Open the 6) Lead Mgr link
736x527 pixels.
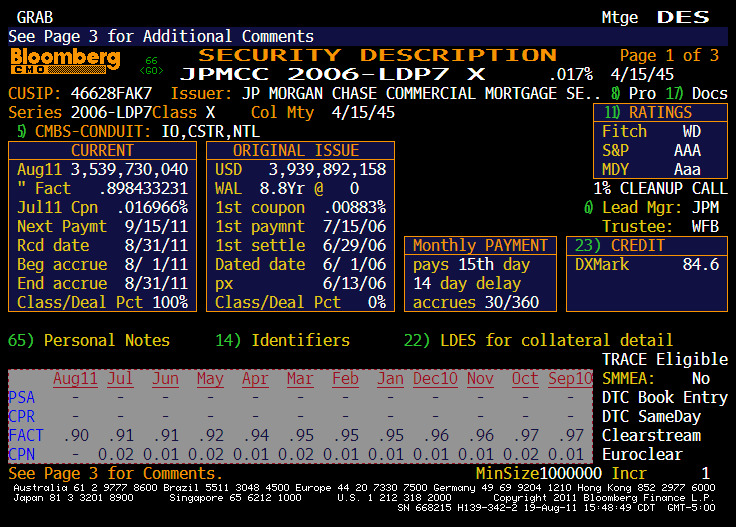point(632,207)
